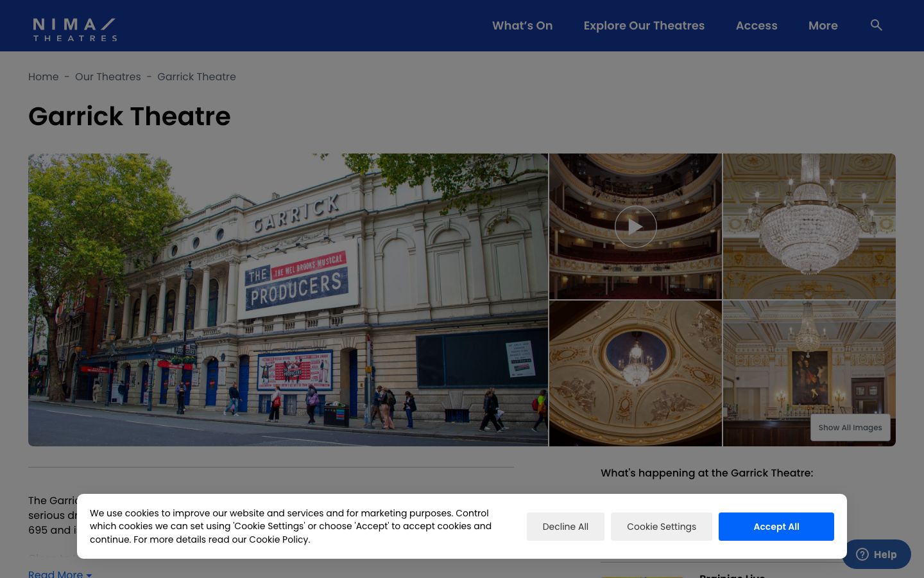View the ornate ceiling dome photo
This screenshot has width=924, height=578.
pyautogui.click(x=635, y=374)
